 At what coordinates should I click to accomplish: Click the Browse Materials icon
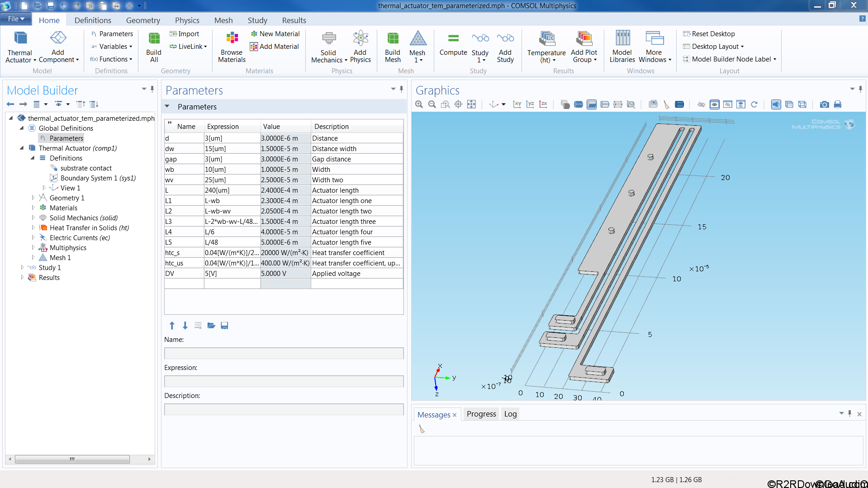click(x=231, y=45)
